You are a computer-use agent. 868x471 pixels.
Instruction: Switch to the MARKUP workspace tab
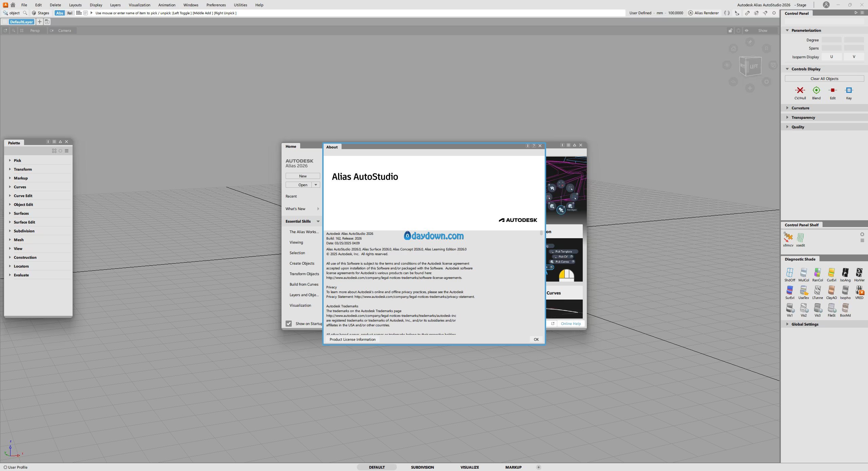[513, 467]
